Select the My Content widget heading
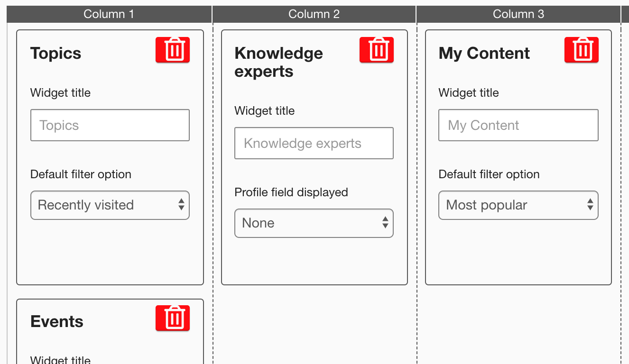The width and height of the screenshot is (629, 364). (x=484, y=53)
